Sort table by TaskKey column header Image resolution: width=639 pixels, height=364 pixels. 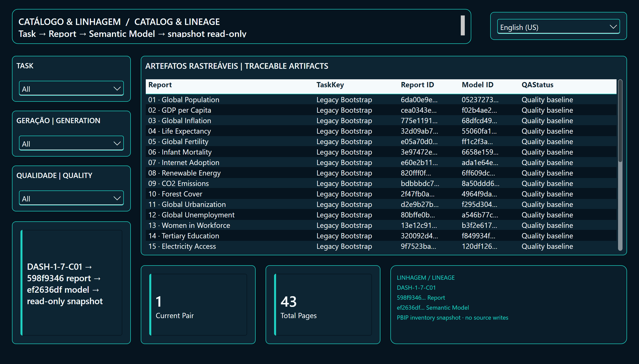coord(330,85)
